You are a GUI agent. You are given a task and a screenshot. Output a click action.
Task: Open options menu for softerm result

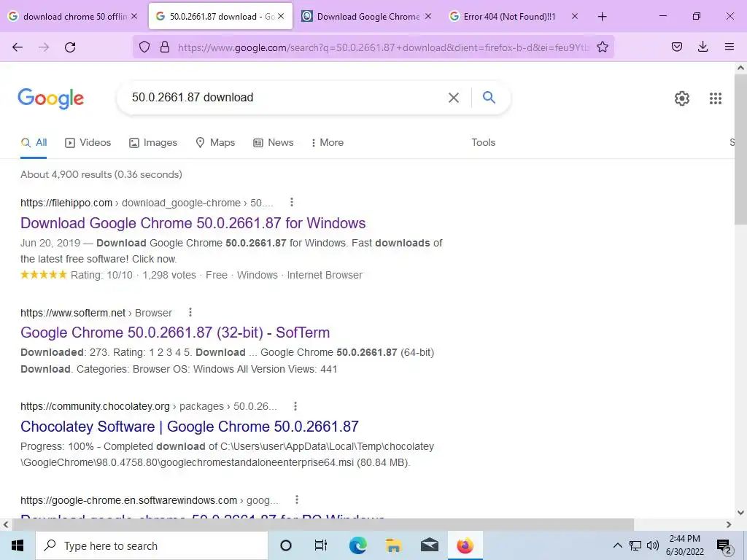190,312
